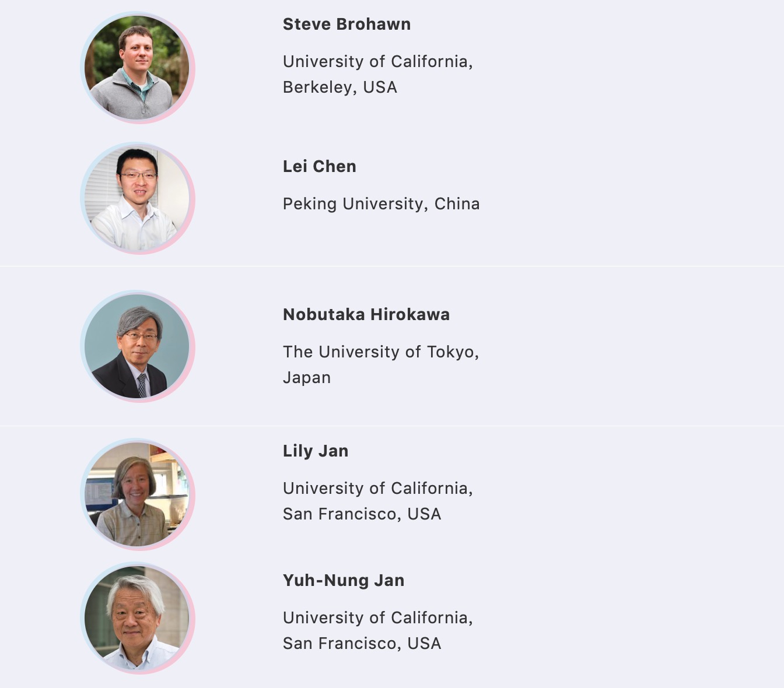
Task: Open the Lei Chen name heading
Action: point(320,167)
